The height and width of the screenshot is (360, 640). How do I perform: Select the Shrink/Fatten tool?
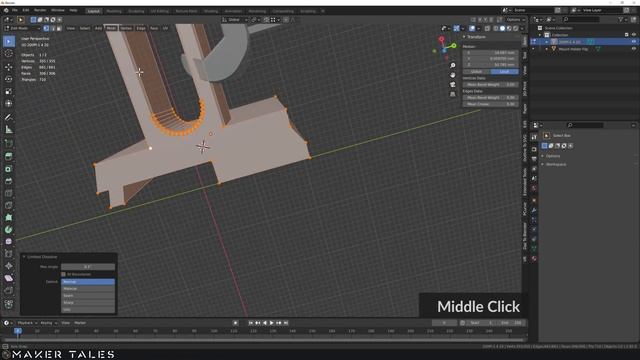click(9, 266)
